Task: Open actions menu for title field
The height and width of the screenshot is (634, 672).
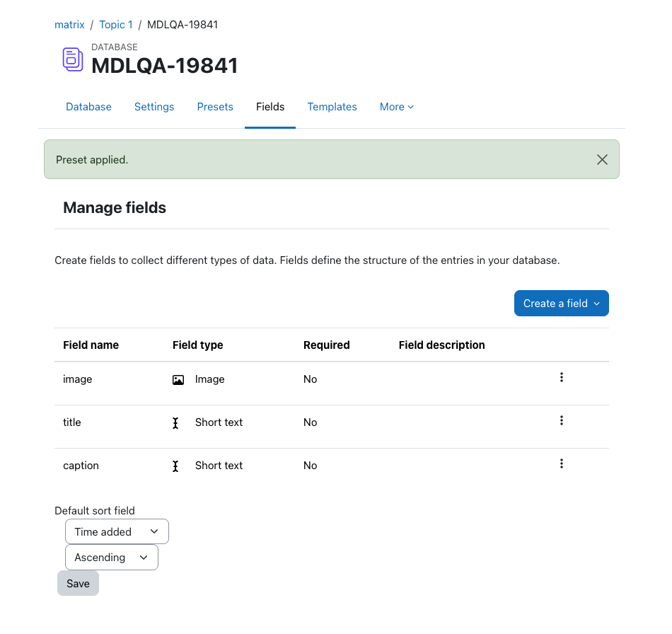Action: point(562,420)
